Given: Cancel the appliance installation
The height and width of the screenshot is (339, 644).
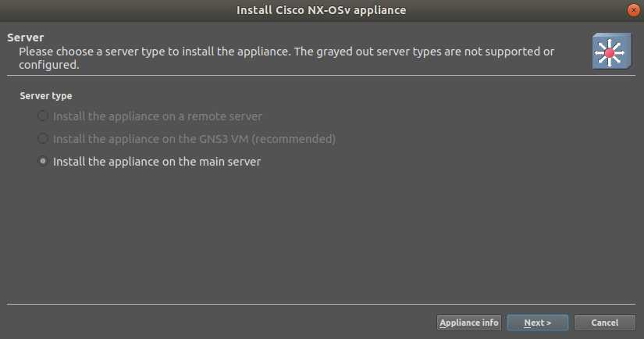Looking at the screenshot, I should click(604, 323).
